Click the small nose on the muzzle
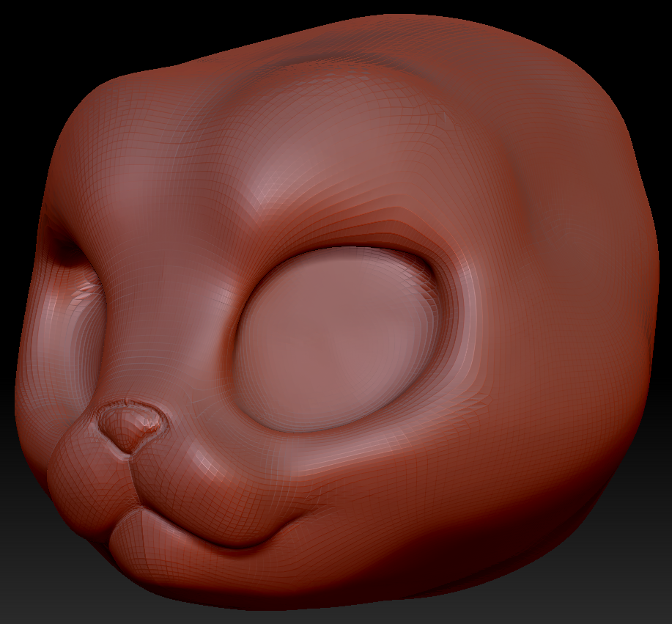The width and height of the screenshot is (672, 624). (130, 426)
